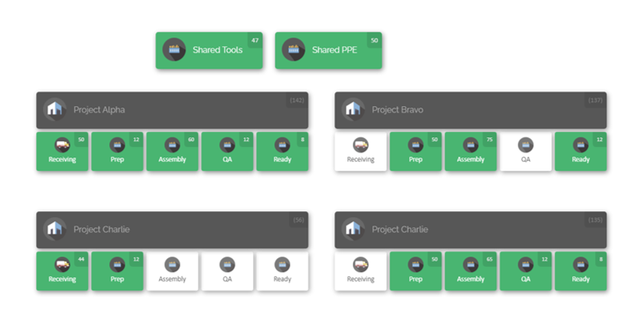
Task: Click the 47 badge on Shared Tools
Action: point(255,41)
